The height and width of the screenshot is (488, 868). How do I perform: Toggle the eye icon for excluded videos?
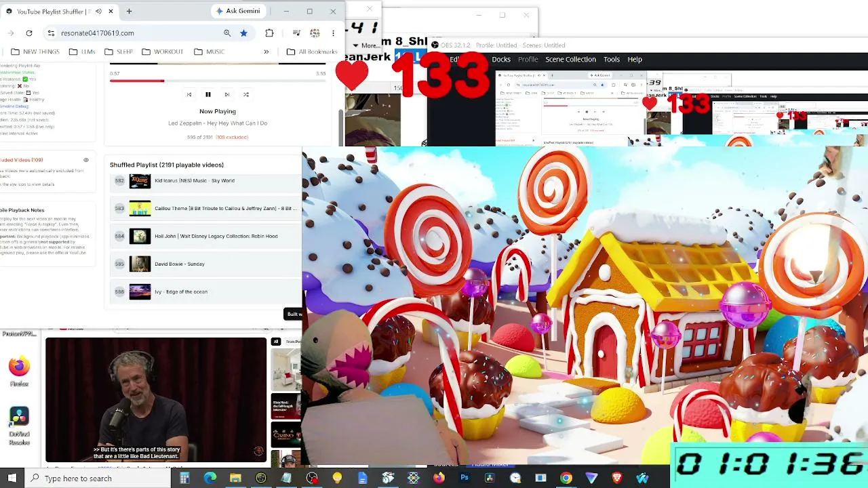pos(86,160)
